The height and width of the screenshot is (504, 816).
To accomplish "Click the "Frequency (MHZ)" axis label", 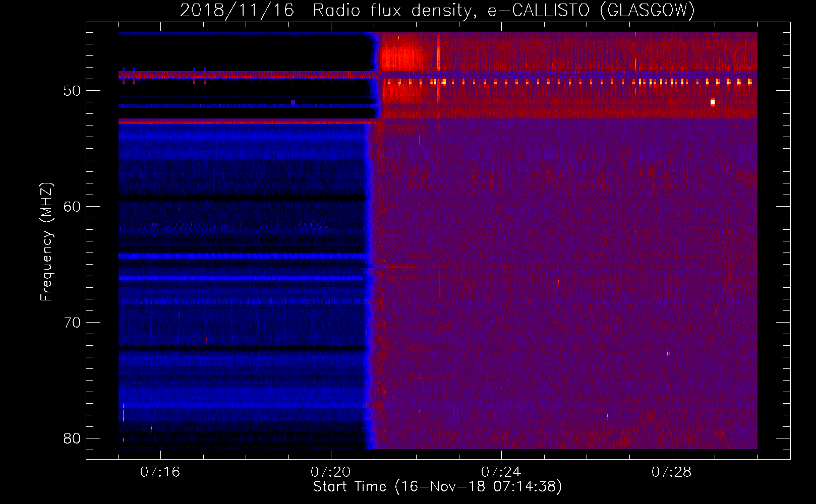I will [x=46, y=242].
